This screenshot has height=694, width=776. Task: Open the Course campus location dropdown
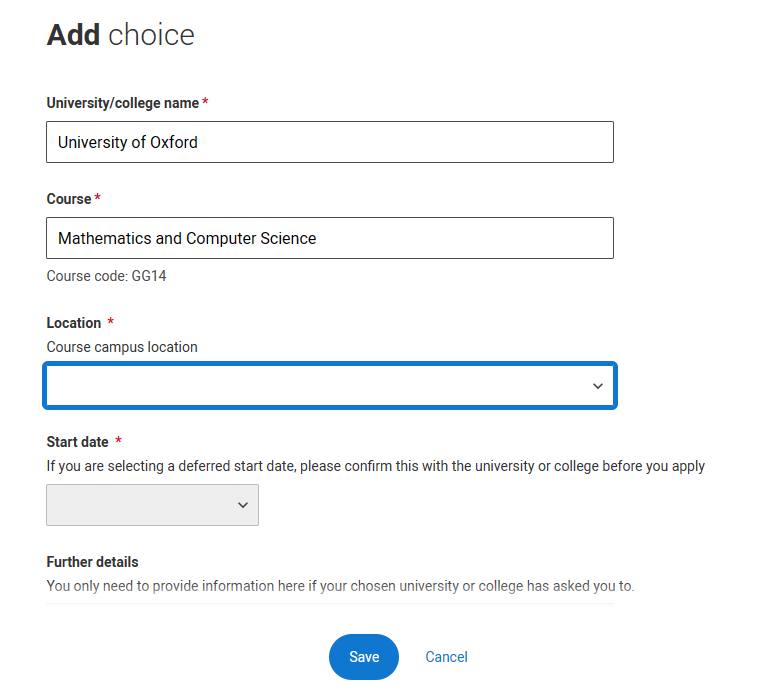tap(330, 386)
